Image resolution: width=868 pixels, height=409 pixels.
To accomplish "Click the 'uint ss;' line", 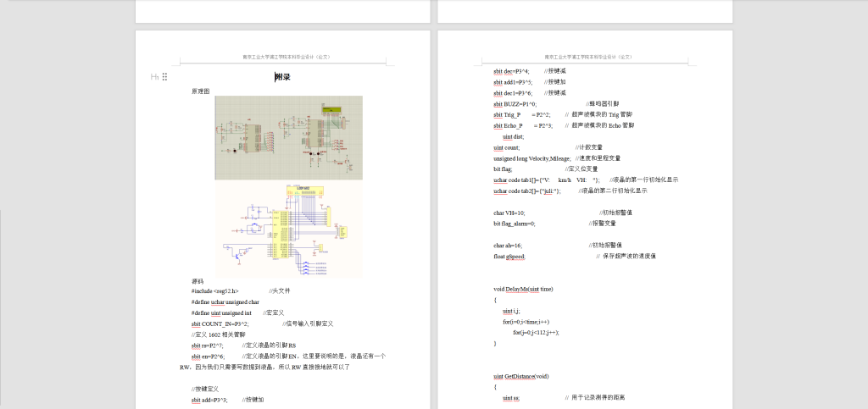I will [x=511, y=398].
